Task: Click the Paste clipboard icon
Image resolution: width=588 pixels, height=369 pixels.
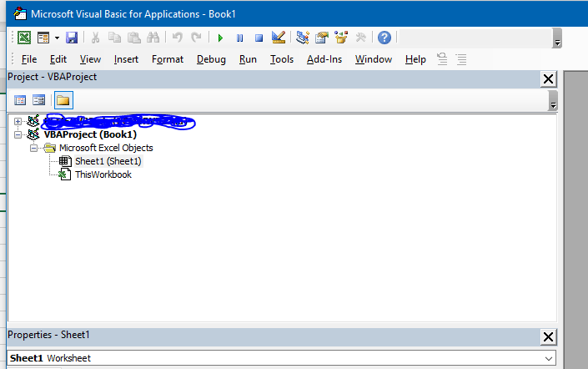Action: 134,38
